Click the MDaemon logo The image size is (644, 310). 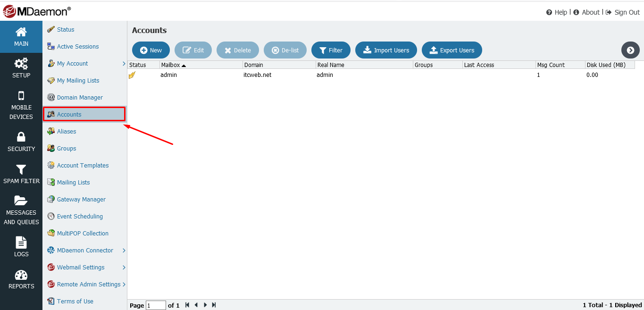(x=37, y=11)
